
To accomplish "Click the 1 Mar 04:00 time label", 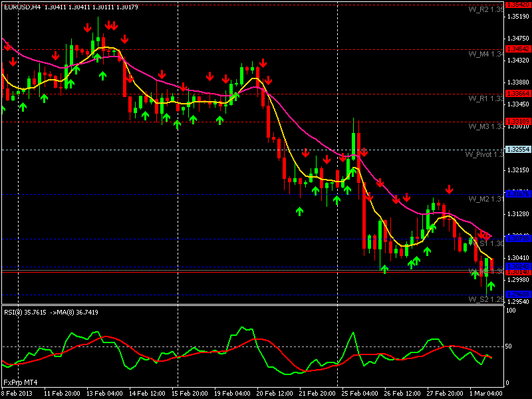I will click(486, 394).
